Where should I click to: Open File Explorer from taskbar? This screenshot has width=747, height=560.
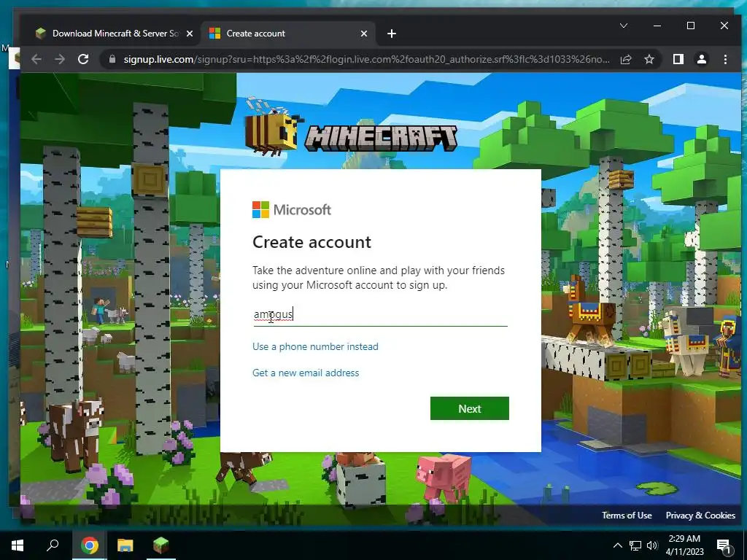pos(125,545)
